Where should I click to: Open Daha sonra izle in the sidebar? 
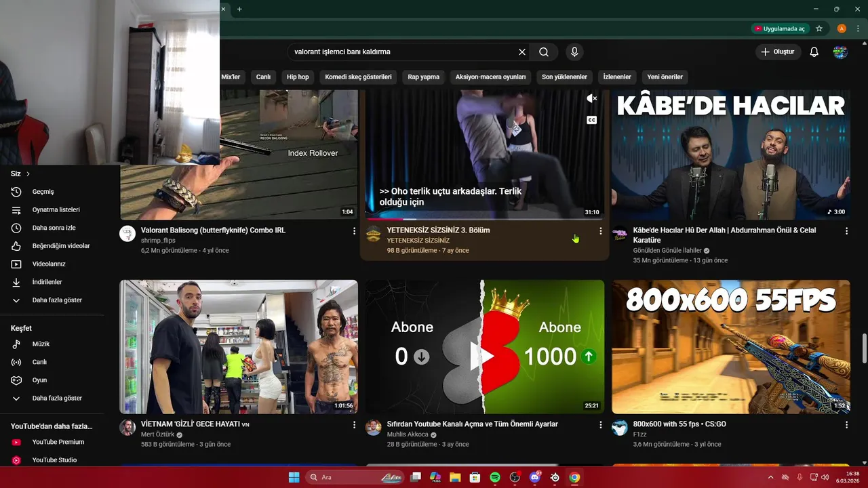click(x=52, y=228)
